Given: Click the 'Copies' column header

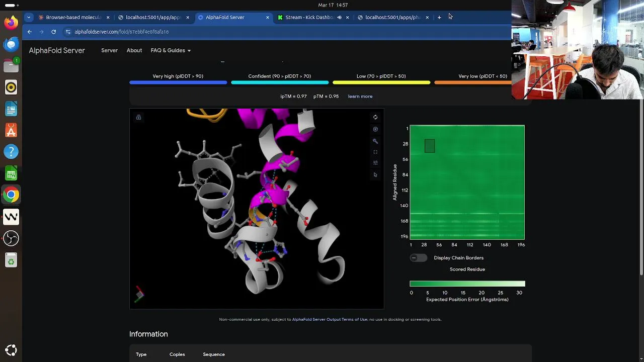Looking at the screenshot, I should pos(177,354).
